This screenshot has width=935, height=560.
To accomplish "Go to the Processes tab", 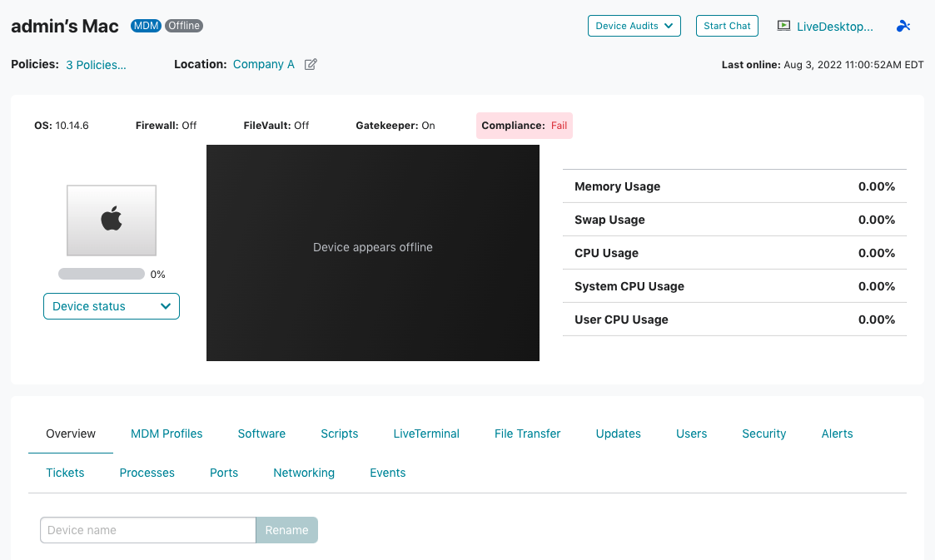I will click(x=147, y=473).
